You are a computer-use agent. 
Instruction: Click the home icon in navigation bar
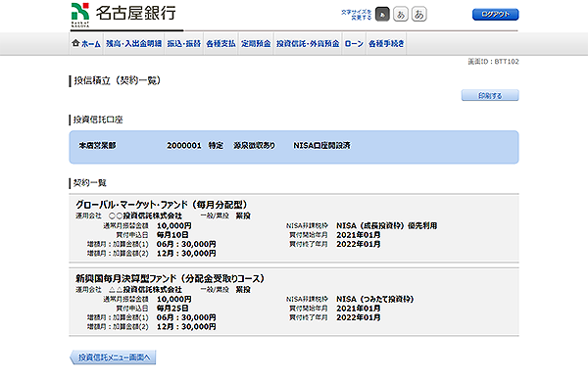pos(75,43)
